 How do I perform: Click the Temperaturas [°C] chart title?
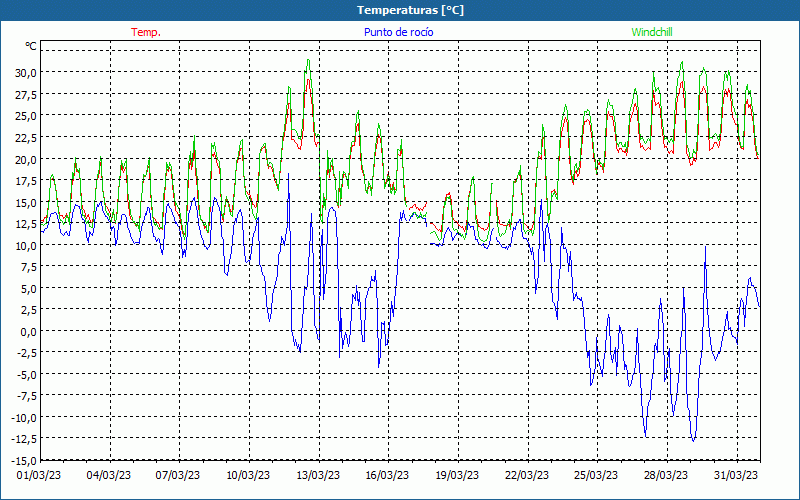[410, 10]
